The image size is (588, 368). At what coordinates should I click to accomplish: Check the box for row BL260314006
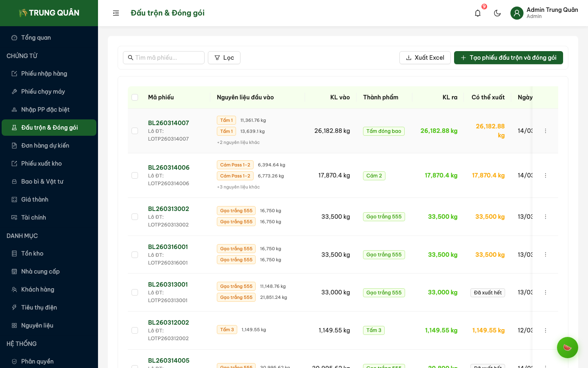click(x=135, y=175)
